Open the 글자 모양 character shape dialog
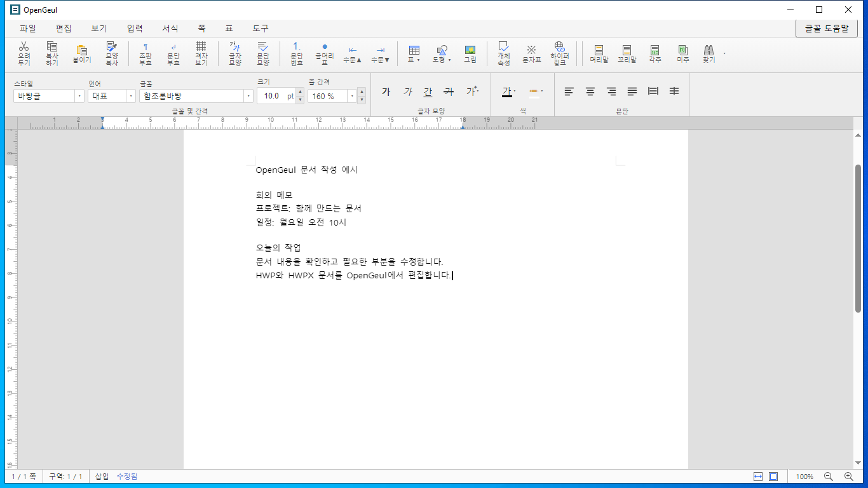 (235, 53)
